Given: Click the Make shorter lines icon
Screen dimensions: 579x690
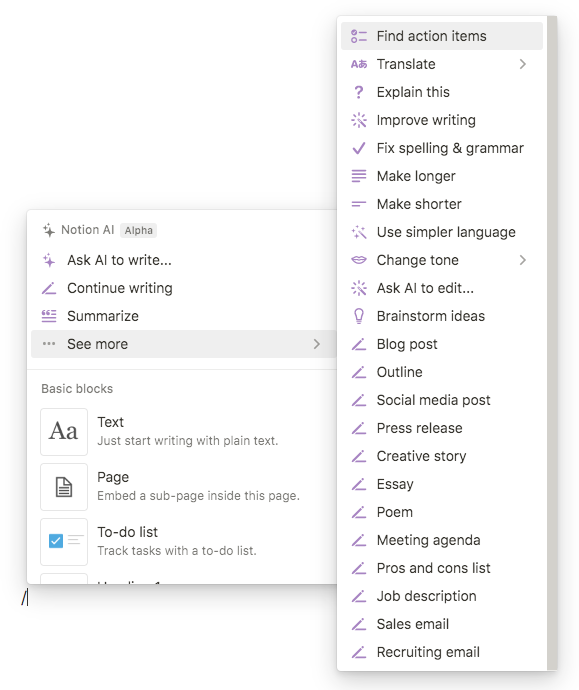Looking at the screenshot, I should [359, 204].
